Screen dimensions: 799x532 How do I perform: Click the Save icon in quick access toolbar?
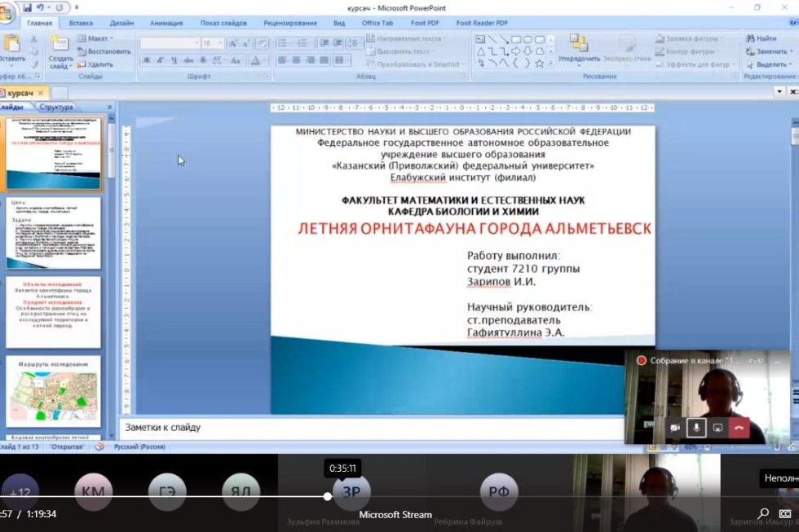click(27, 7)
